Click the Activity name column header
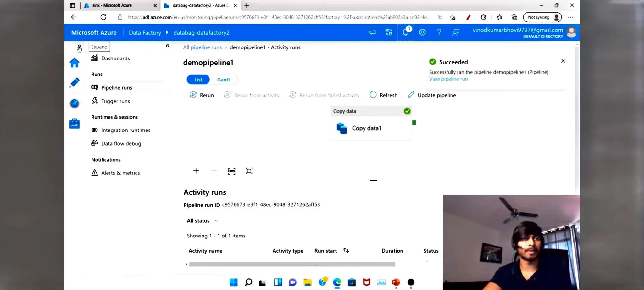644x290 pixels. click(205, 251)
